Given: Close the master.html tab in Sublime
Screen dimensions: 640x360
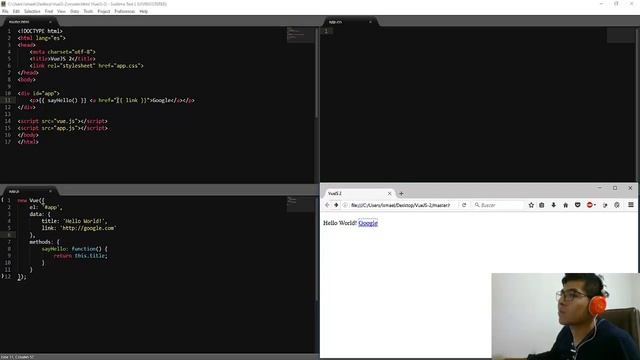Looking at the screenshot, I should tap(50, 22).
